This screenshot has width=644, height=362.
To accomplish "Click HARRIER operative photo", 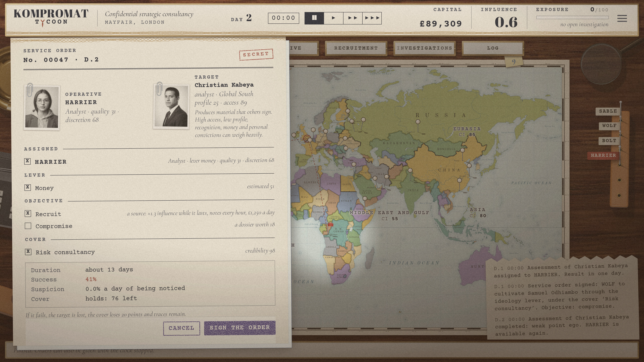I will tap(41, 108).
